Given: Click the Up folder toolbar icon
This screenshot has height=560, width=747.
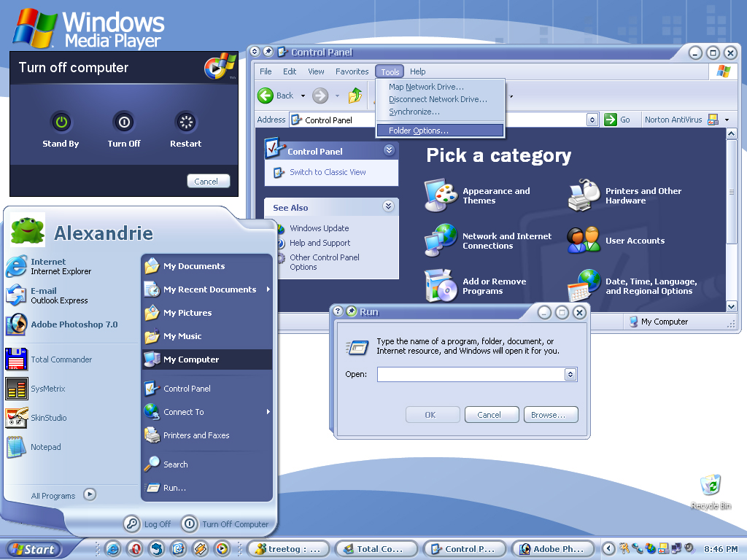Looking at the screenshot, I should click(x=355, y=96).
